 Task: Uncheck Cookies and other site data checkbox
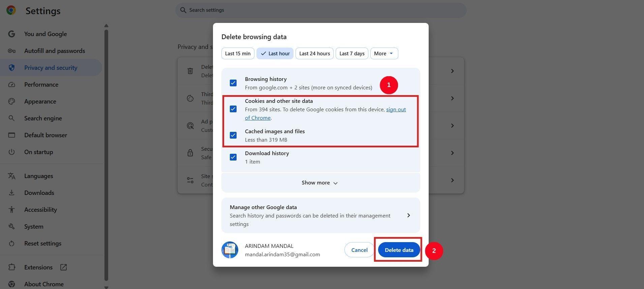[x=233, y=109]
